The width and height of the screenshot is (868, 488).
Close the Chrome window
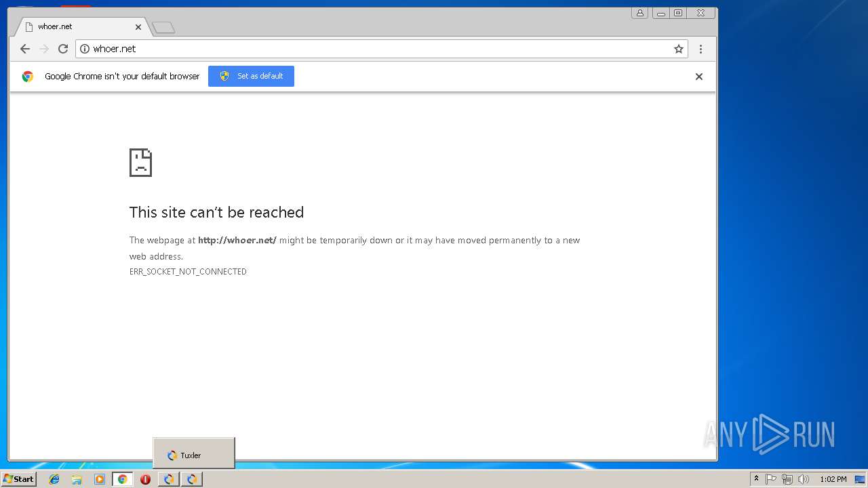[x=701, y=13]
